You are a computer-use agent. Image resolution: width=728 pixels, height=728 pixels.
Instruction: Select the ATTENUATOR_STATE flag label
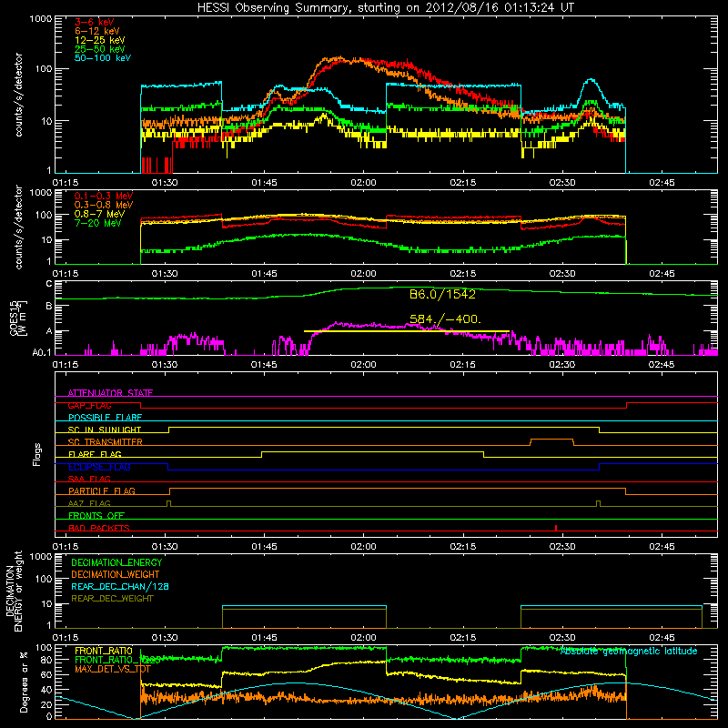(x=110, y=393)
